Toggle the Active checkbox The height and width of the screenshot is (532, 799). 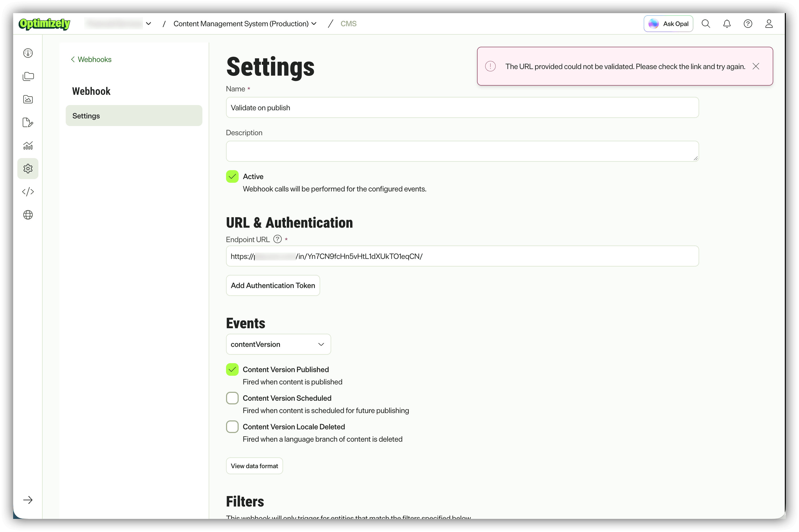[232, 176]
